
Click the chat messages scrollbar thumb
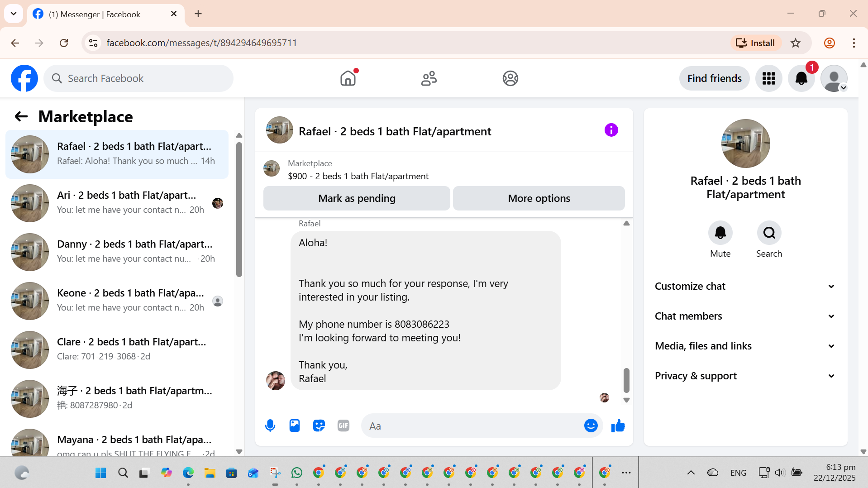click(626, 380)
